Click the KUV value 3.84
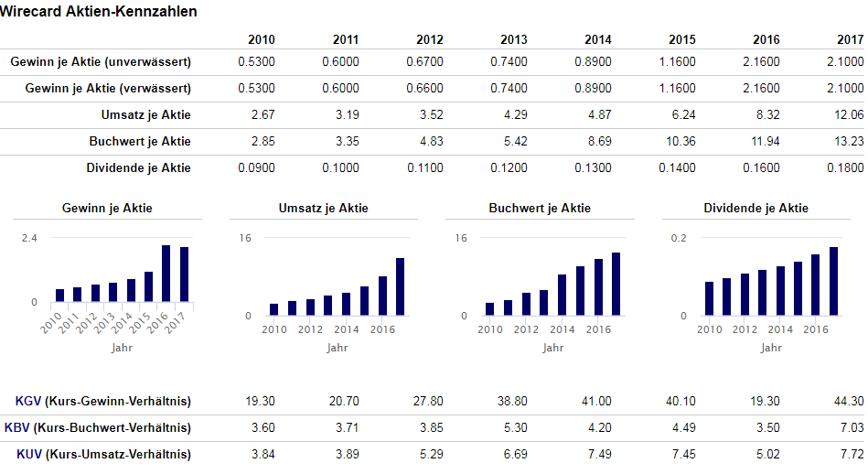The width and height of the screenshot is (868, 474). click(x=263, y=454)
